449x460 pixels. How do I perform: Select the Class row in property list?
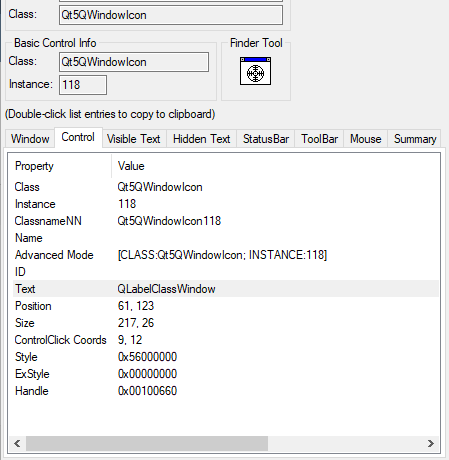click(226, 187)
